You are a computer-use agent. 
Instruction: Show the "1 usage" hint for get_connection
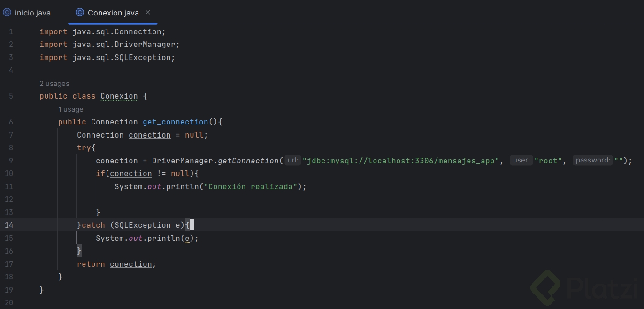(70, 109)
